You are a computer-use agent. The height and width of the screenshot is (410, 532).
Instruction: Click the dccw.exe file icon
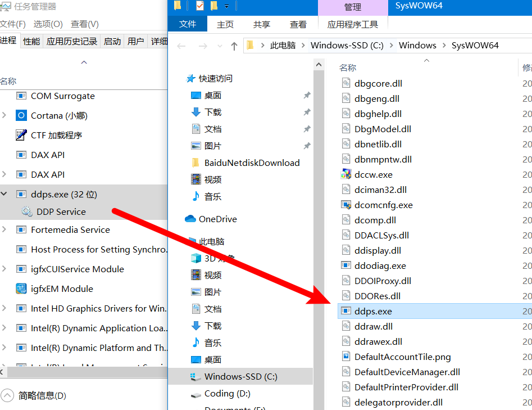click(345, 174)
